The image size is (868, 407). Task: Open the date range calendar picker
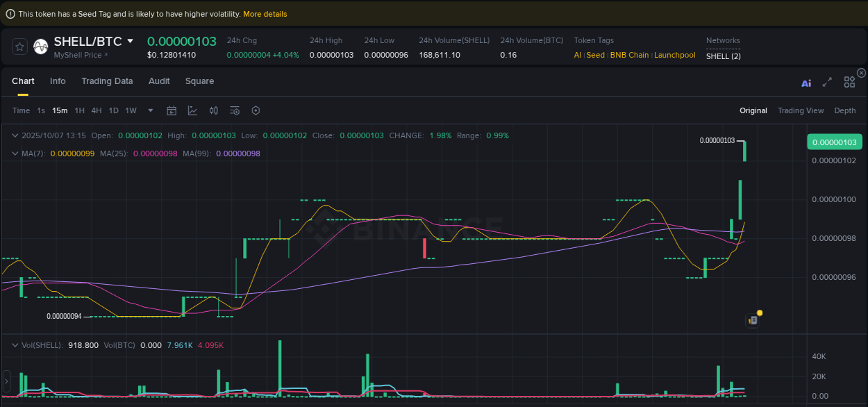click(172, 110)
